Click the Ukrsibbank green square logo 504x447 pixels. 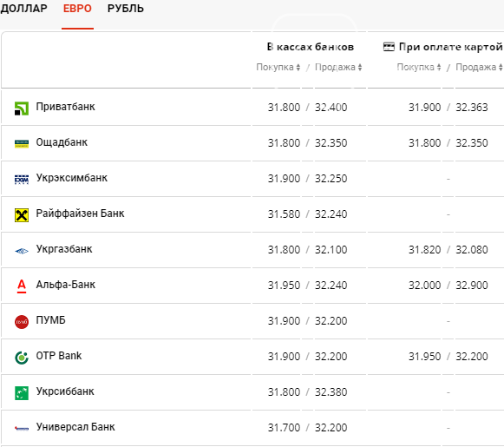[22, 393]
